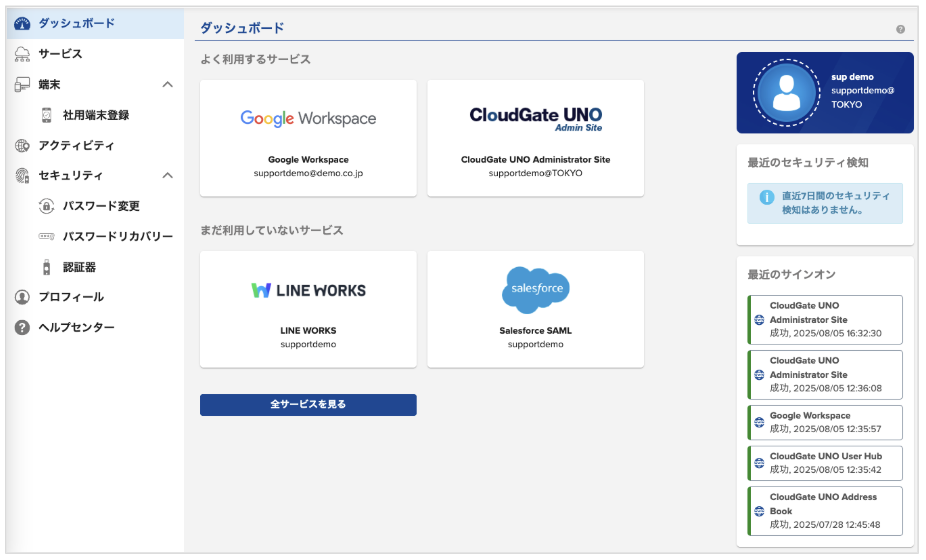Collapse the セキュリティ section chevron
The image size is (926, 560).
[168, 175]
